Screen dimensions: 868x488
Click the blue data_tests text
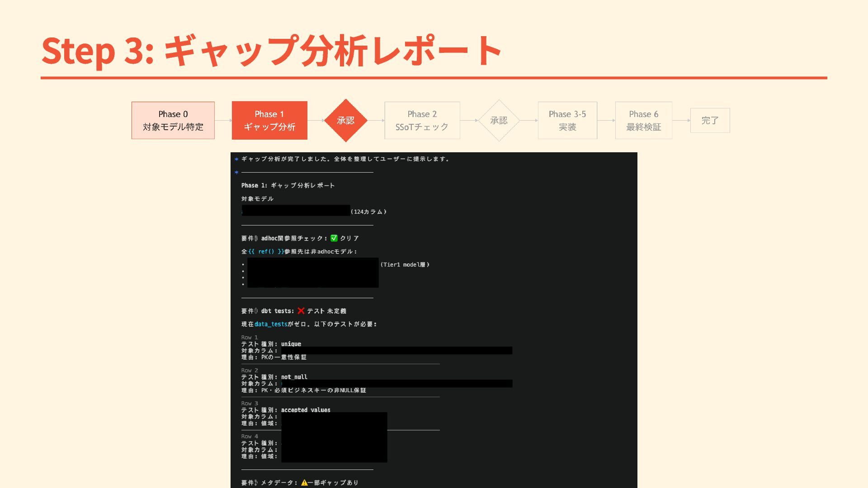271,324
